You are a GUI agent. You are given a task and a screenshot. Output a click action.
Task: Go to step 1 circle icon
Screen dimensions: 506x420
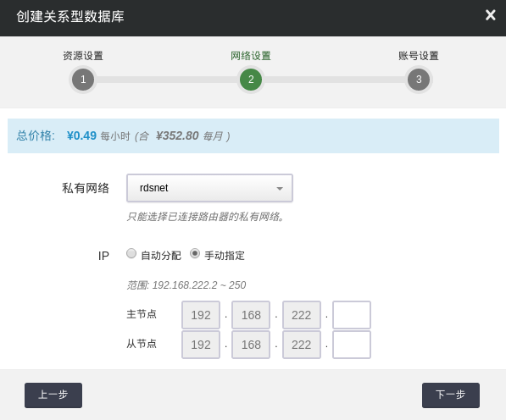(83, 80)
